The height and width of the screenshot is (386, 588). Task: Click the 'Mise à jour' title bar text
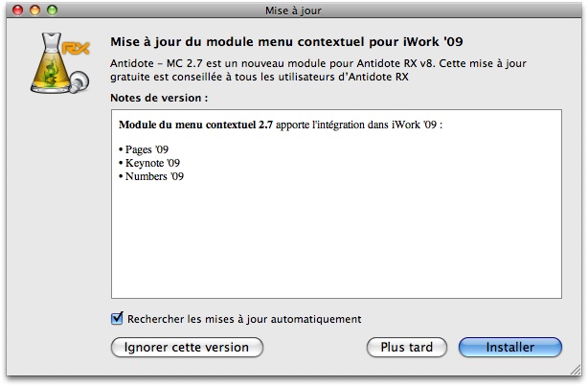293,11
